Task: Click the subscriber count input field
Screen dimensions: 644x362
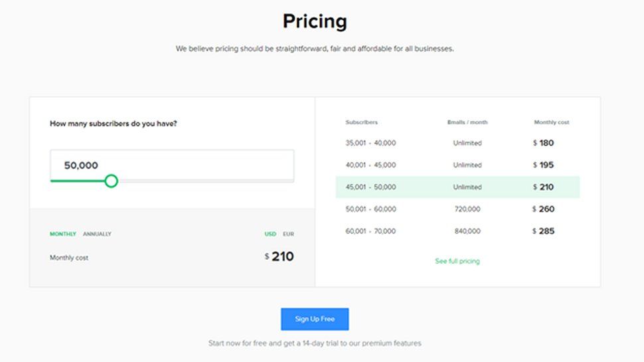Action: click(172, 165)
